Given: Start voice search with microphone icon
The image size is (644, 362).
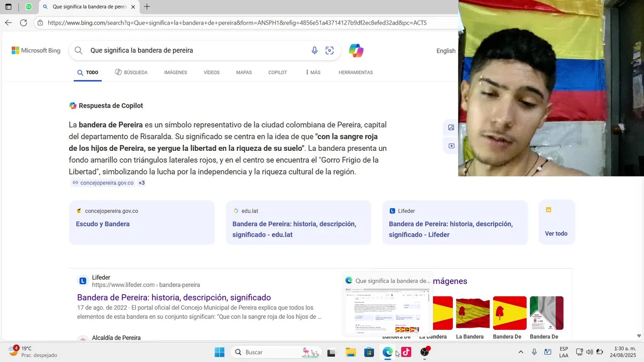Looking at the screenshot, I should coord(314,50).
